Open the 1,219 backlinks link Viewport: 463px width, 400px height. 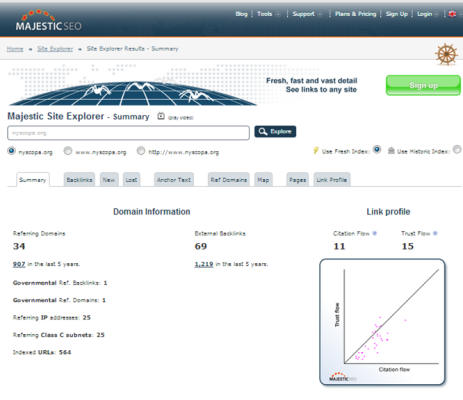point(204,264)
